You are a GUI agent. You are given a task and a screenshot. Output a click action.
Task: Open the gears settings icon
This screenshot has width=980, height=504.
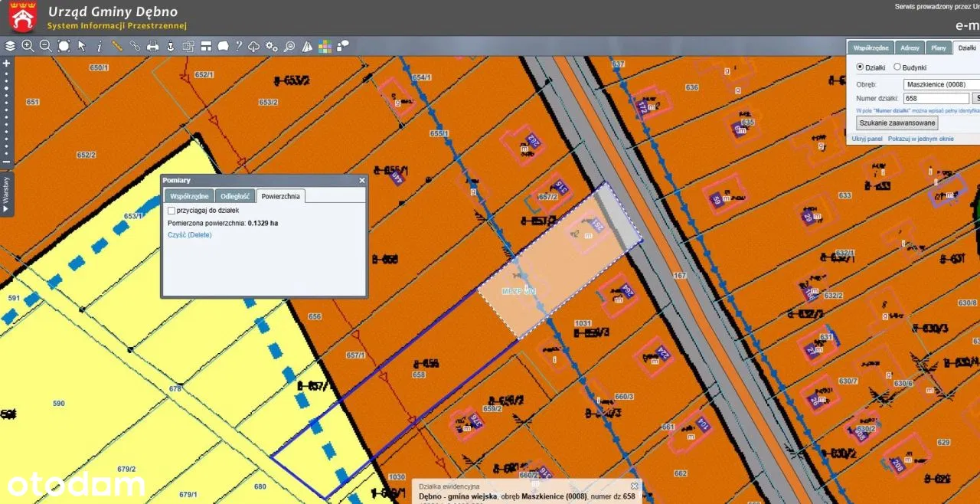[x=272, y=46]
